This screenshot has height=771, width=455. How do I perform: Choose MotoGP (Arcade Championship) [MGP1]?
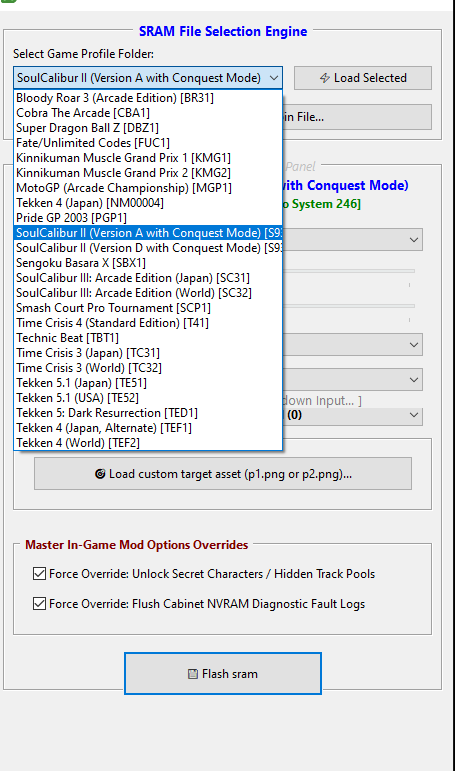tap(148, 188)
